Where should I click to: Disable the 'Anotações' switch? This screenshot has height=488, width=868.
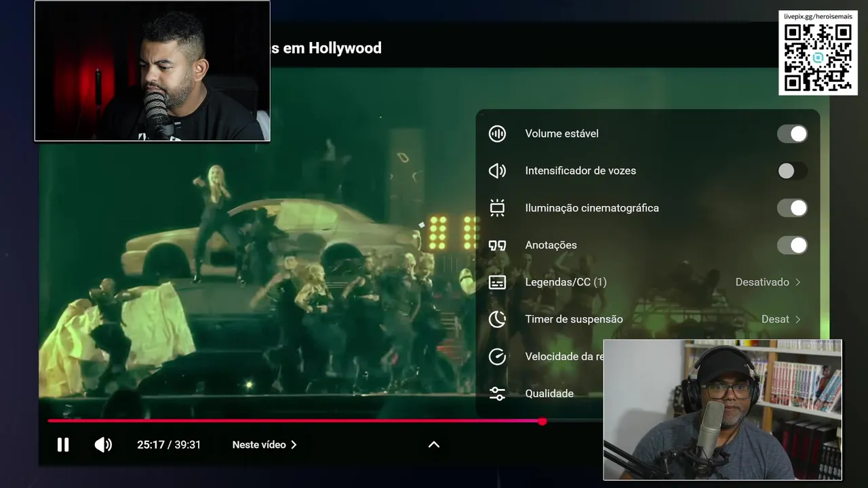pyautogui.click(x=792, y=245)
